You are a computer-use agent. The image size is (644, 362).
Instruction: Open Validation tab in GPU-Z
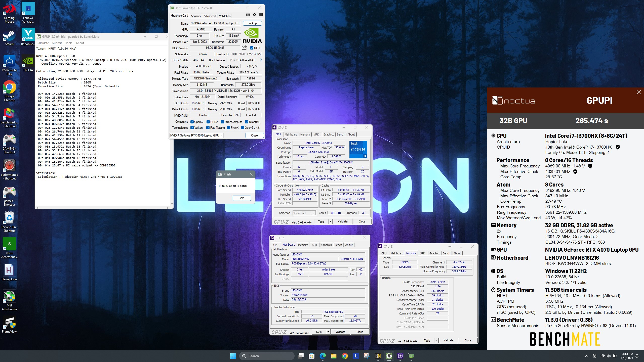click(x=225, y=16)
